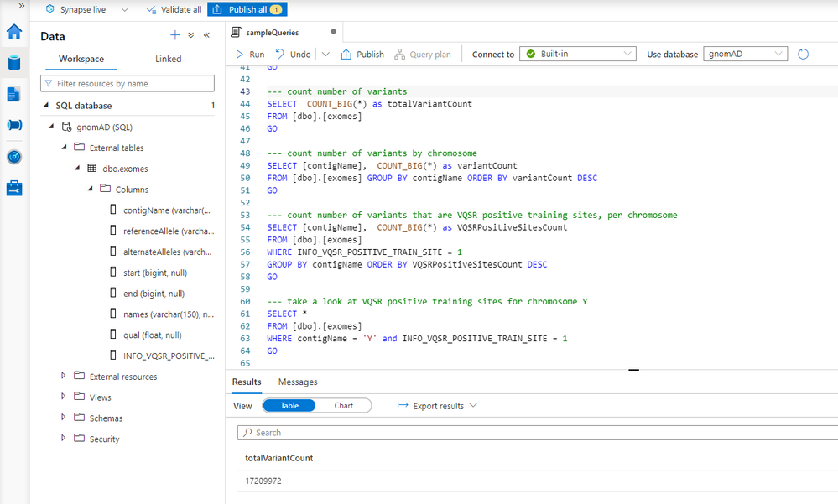Click the 17209972 result cell

263,481
